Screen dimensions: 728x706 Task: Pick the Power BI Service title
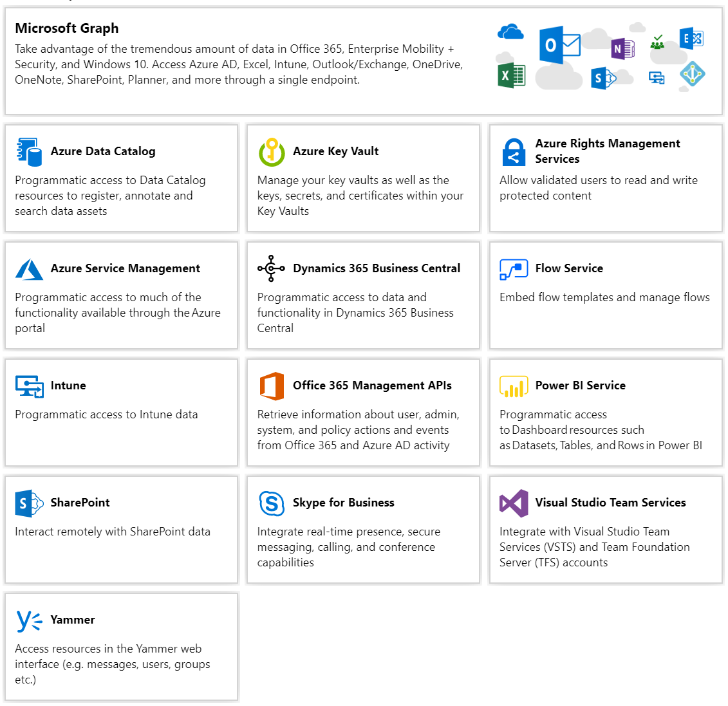coord(581,386)
